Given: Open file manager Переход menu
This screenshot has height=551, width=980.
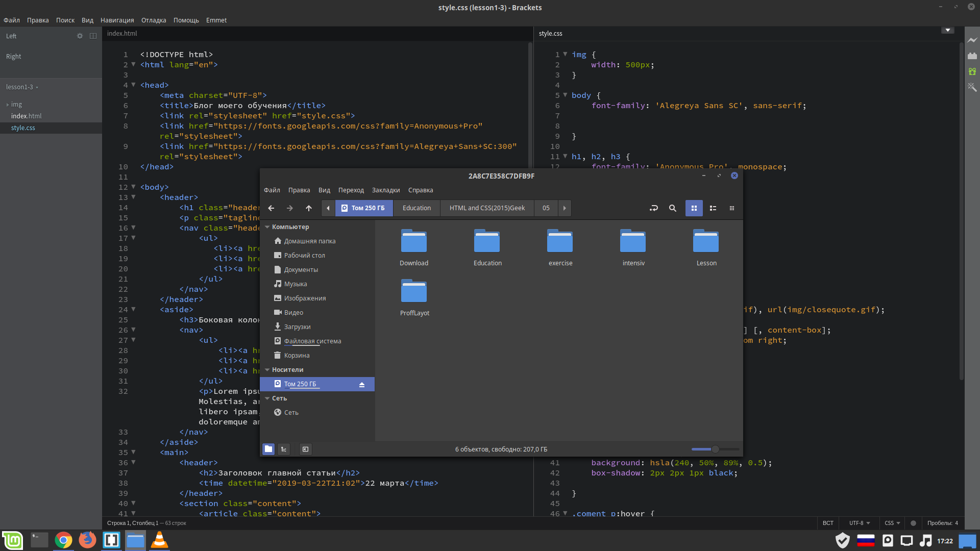Looking at the screenshot, I should (x=351, y=190).
